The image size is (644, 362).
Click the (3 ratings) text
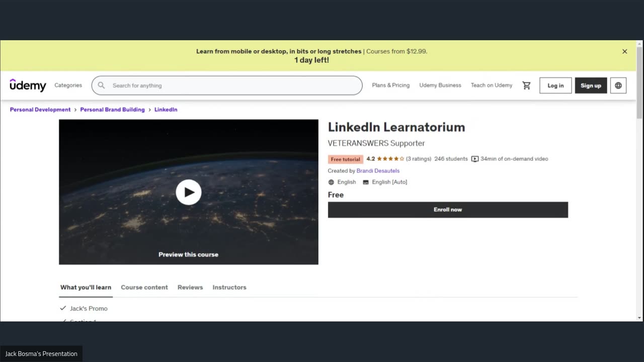(419, 159)
